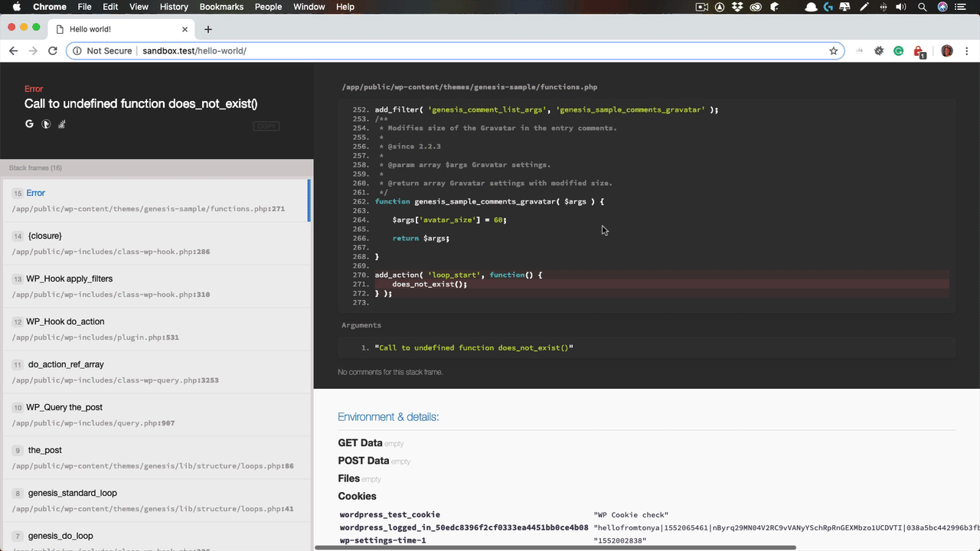
Task: Open the Help menu
Action: [345, 7]
